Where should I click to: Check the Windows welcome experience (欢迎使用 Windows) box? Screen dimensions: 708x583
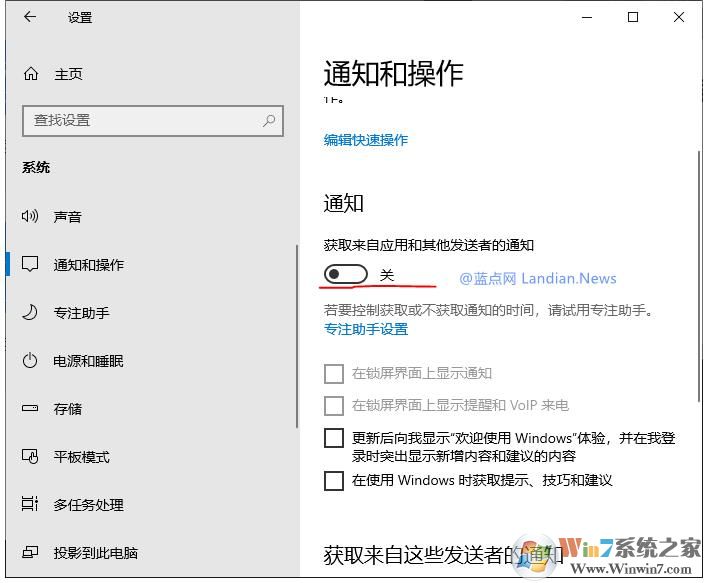pyautogui.click(x=334, y=439)
